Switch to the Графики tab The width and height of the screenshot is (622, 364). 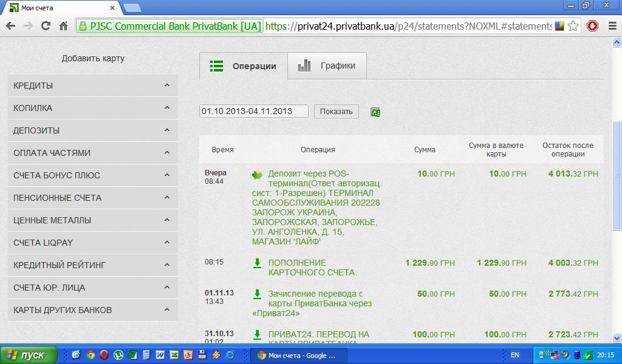(327, 66)
